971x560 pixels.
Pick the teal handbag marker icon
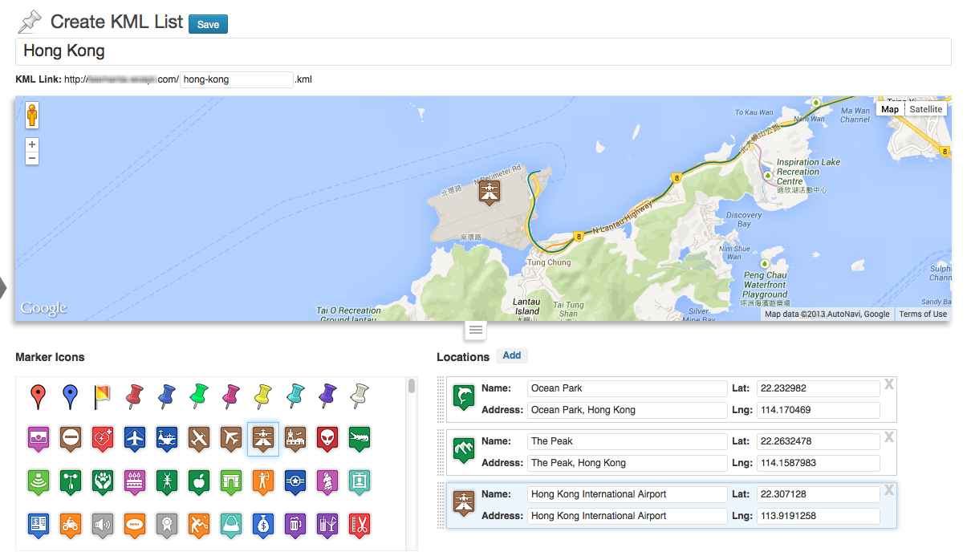point(231,526)
